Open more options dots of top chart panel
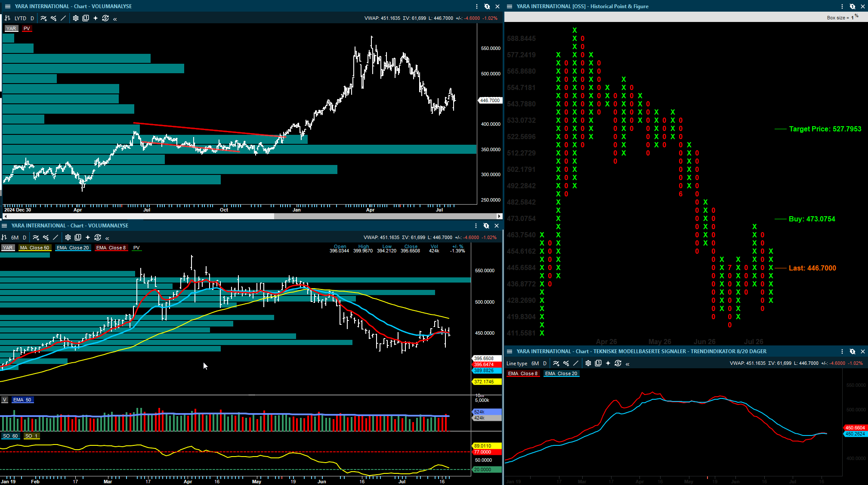The width and height of the screenshot is (868, 485). point(477,6)
